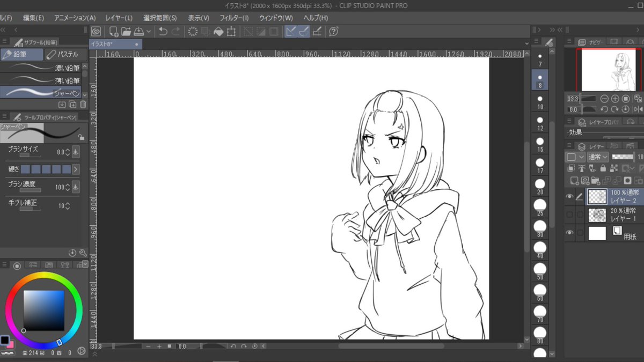Show レイヤー 1 via its visibility box

click(x=569, y=215)
